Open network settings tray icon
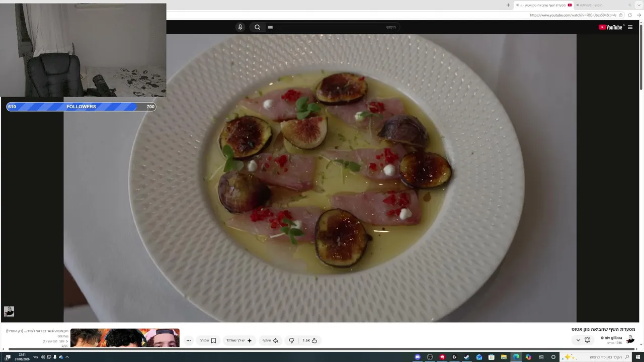Viewport: 644px width, 362px height. (x=49, y=357)
